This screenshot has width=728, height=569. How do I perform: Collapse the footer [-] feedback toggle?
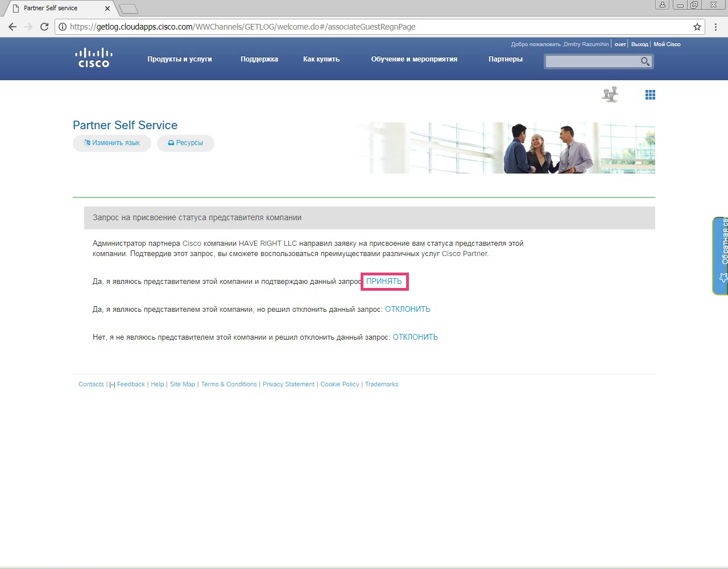[x=112, y=385]
